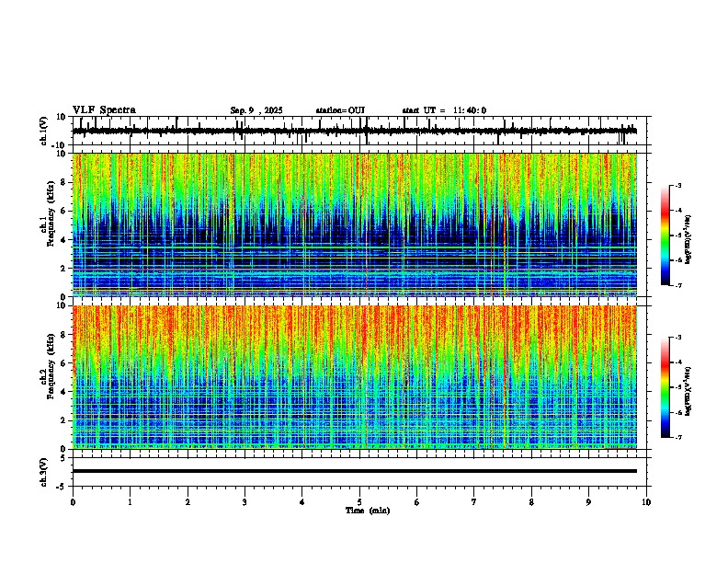Screen dimensions: 728x563
Task: Click the ch.2 spectrogram color scale bar
Action: tap(665, 387)
